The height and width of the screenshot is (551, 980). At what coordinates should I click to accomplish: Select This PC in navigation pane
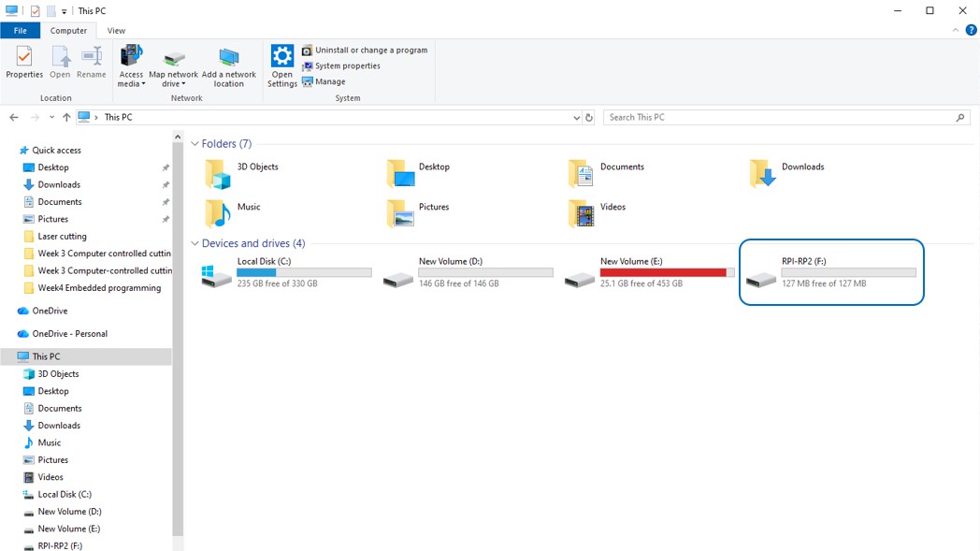click(x=46, y=356)
